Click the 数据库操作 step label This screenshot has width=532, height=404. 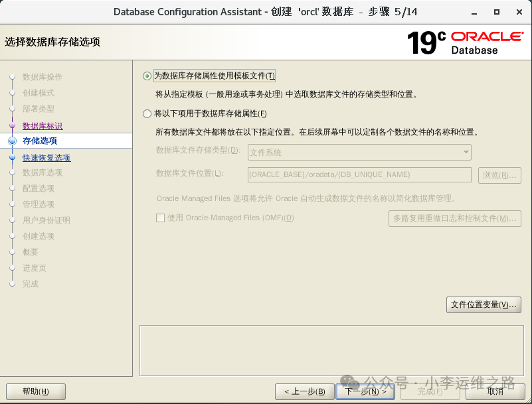pos(42,77)
